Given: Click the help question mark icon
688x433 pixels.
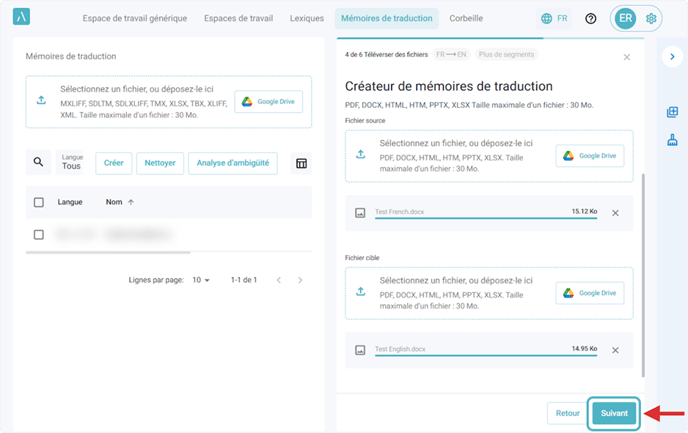Looking at the screenshot, I should (590, 18).
